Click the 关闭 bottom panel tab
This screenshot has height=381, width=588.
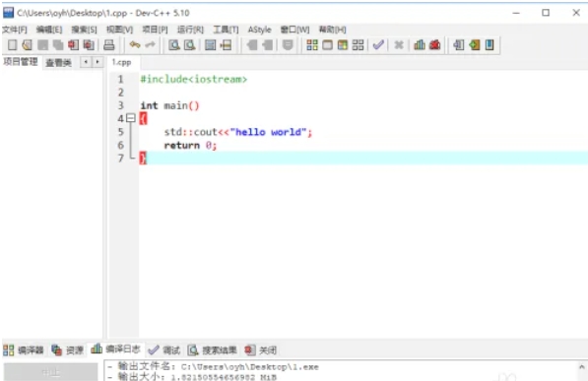(261, 350)
